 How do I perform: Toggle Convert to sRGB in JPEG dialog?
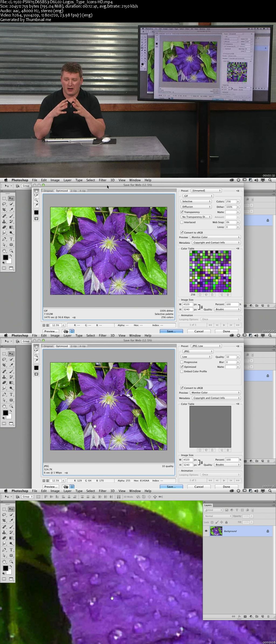(182, 388)
